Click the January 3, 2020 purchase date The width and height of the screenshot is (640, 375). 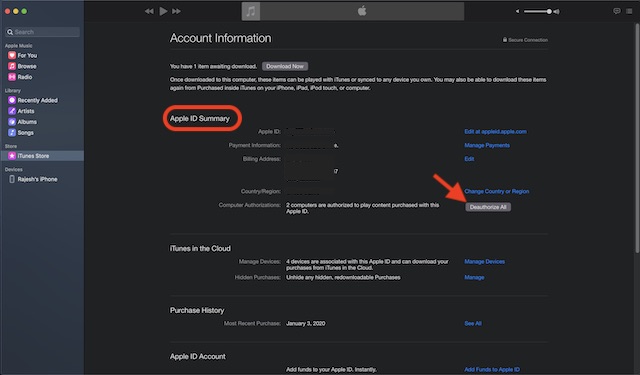point(306,324)
